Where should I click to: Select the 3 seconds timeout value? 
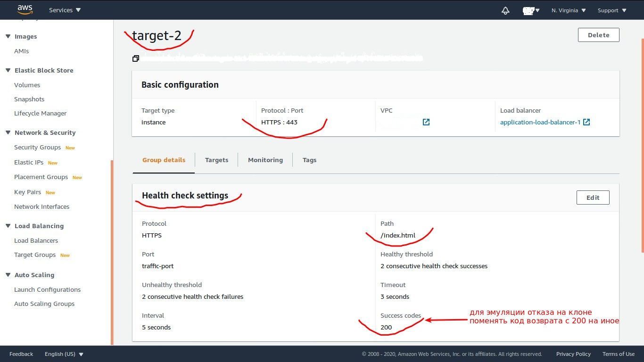coord(395,296)
